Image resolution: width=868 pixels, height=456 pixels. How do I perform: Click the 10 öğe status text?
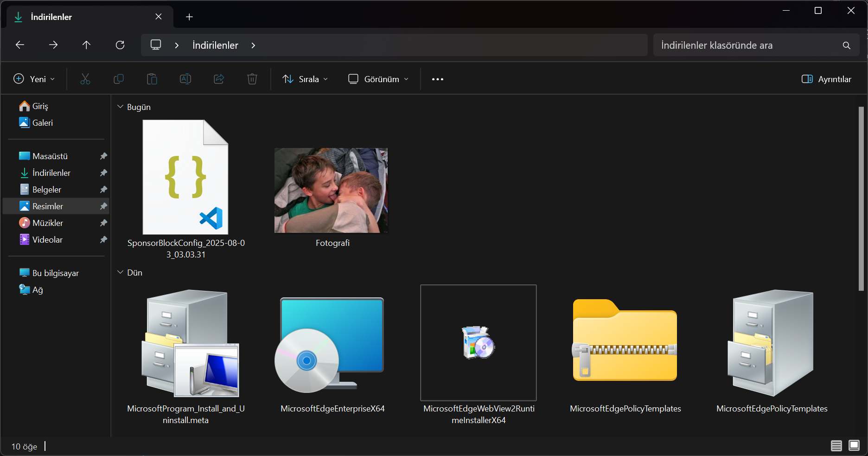pyautogui.click(x=24, y=447)
